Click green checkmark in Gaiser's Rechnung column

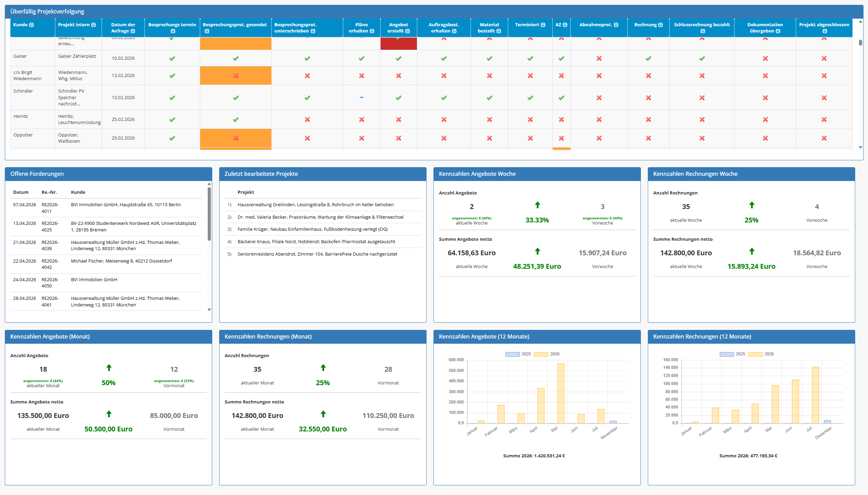(648, 58)
